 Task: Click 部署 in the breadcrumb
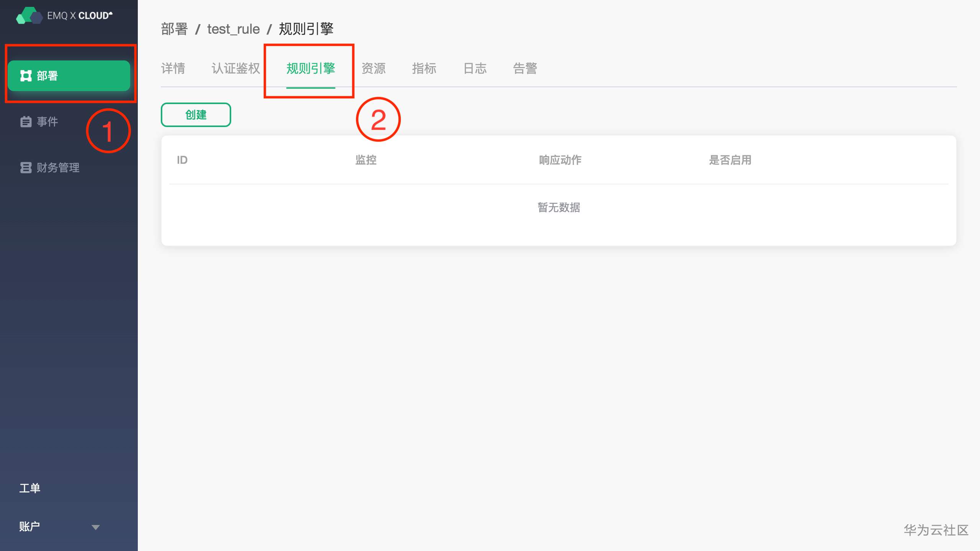175,29
